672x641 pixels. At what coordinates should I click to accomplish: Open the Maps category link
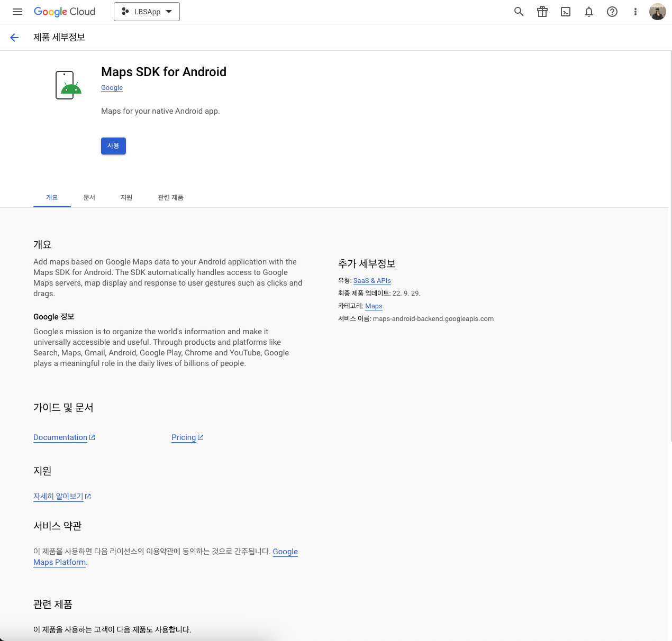pos(374,306)
